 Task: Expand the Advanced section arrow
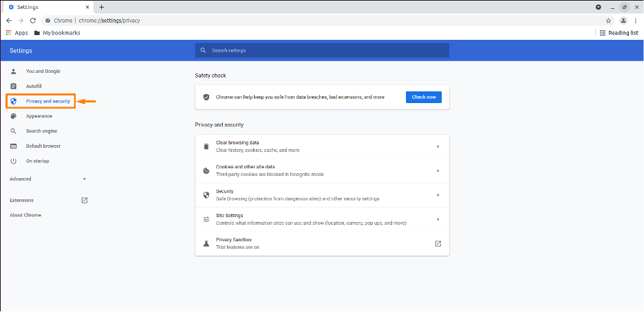click(x=84, y=179)
